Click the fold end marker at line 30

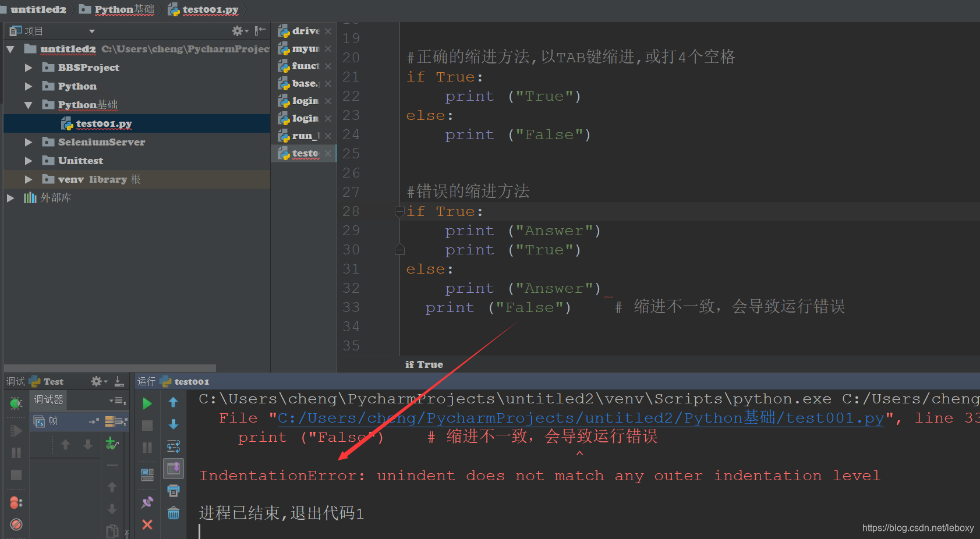pyautogui.click(x=399, y=250)
